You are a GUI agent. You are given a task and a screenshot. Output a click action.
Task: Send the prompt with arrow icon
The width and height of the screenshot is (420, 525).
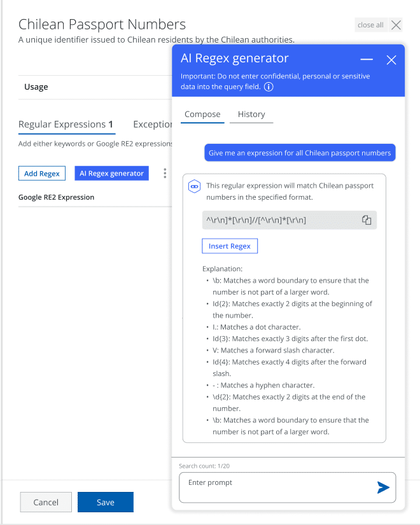pyautogui.click(x=383, y=487)
